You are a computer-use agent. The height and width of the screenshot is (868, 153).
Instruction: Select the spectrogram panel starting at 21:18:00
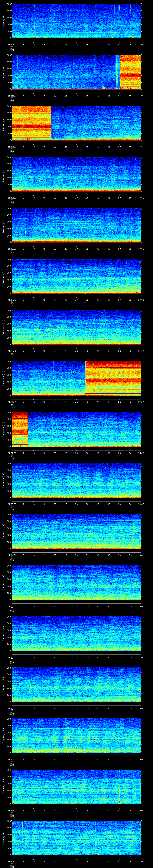point(76,225)
